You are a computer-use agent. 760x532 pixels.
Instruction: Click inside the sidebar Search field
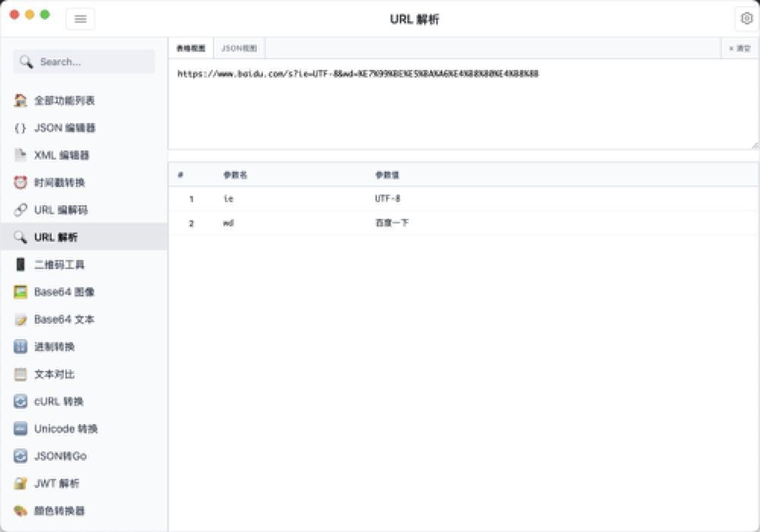84,62
